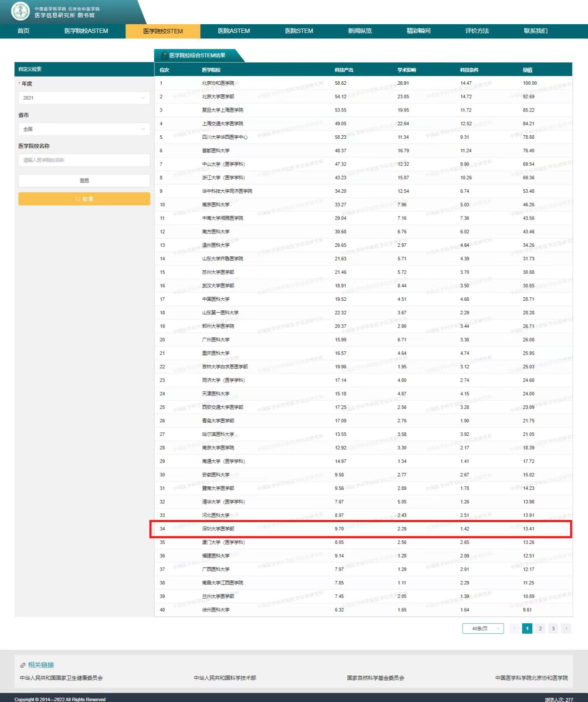
Task: Switch to 医院ASTEM tab
Action: [x=234, y=31]
